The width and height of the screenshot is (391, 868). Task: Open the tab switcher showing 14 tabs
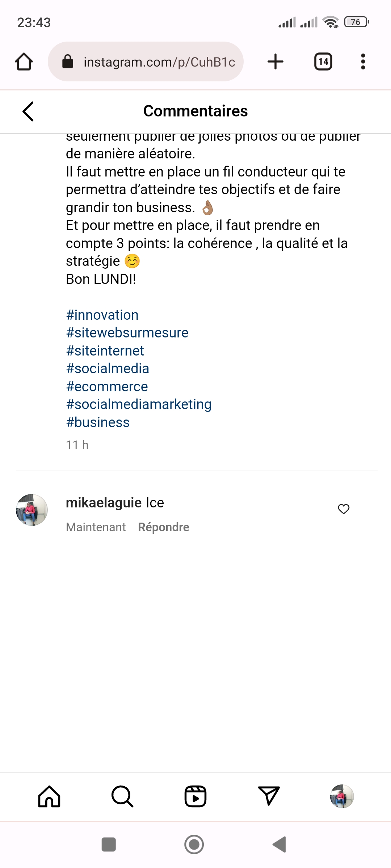point(323,61)
